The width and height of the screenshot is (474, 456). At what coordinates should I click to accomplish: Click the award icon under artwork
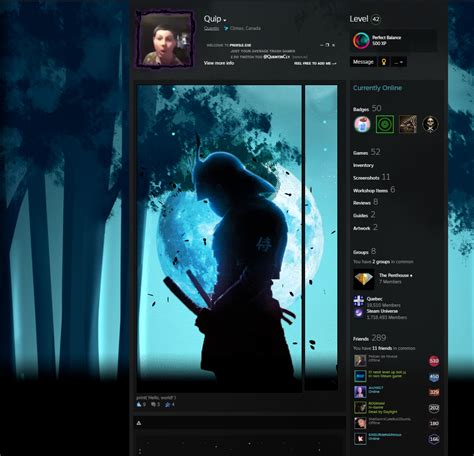click(168, 404)
